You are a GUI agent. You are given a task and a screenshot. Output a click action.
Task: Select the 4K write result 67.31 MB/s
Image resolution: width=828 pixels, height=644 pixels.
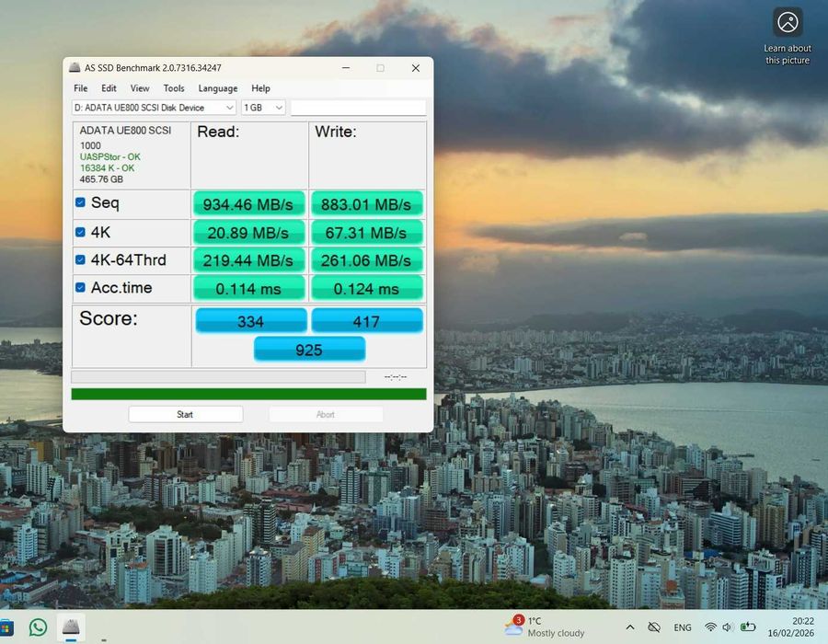pyautogui.click(x=366, y=233)
